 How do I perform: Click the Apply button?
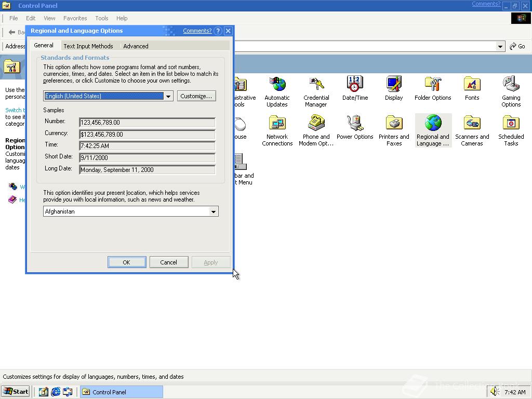coord(211,262)
